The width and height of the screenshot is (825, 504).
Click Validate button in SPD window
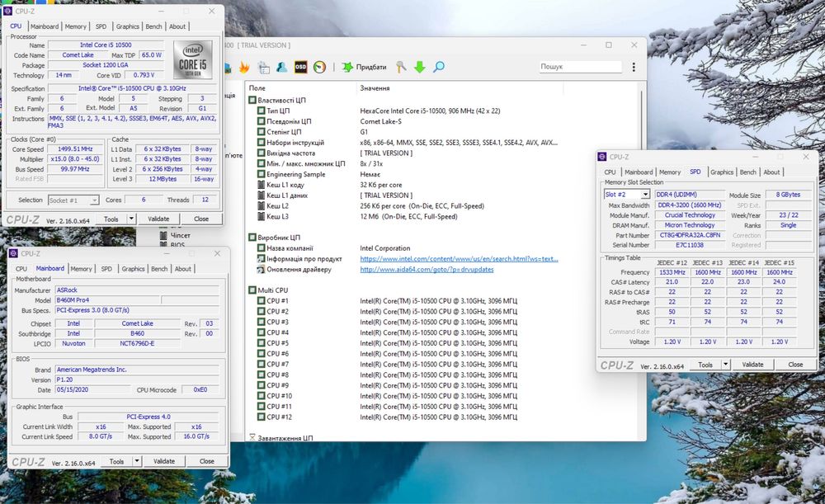(x=752, y=365)
